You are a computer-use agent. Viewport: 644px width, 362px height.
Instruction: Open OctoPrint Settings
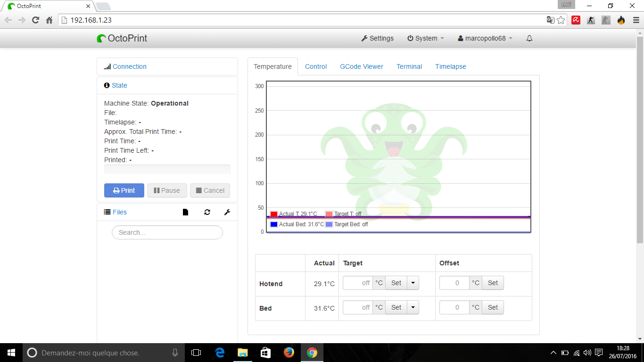pyautogui.click(x=378, y=38)
